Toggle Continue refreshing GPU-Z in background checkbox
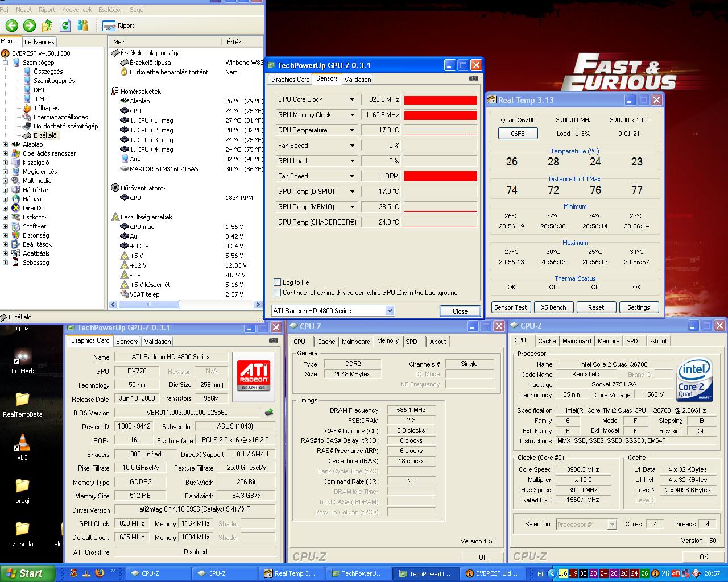 coord(277,293)
